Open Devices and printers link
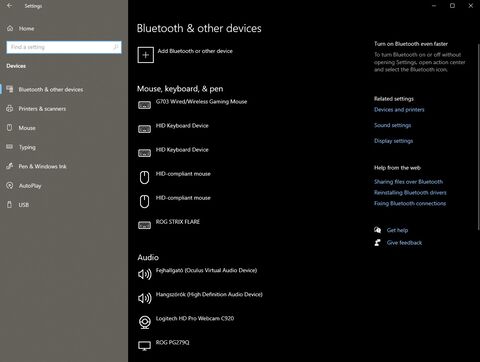Screen dimensions: 480x362 click(x=399, y=110)
